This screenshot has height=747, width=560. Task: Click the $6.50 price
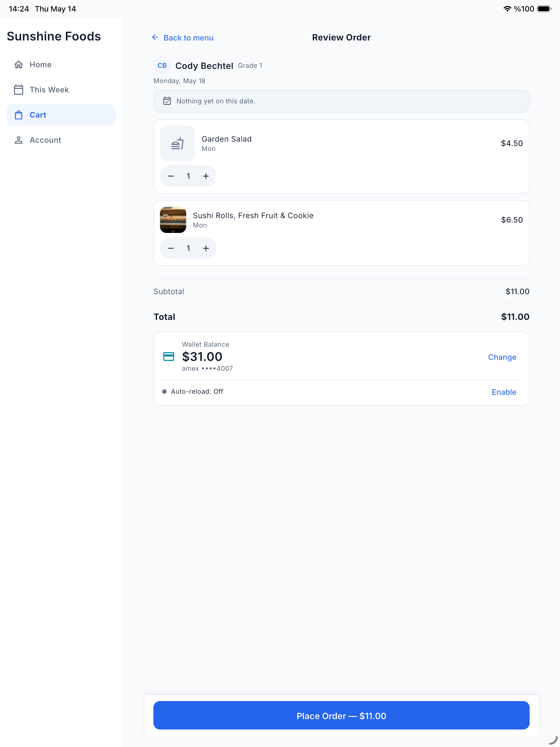click(512, 220)
